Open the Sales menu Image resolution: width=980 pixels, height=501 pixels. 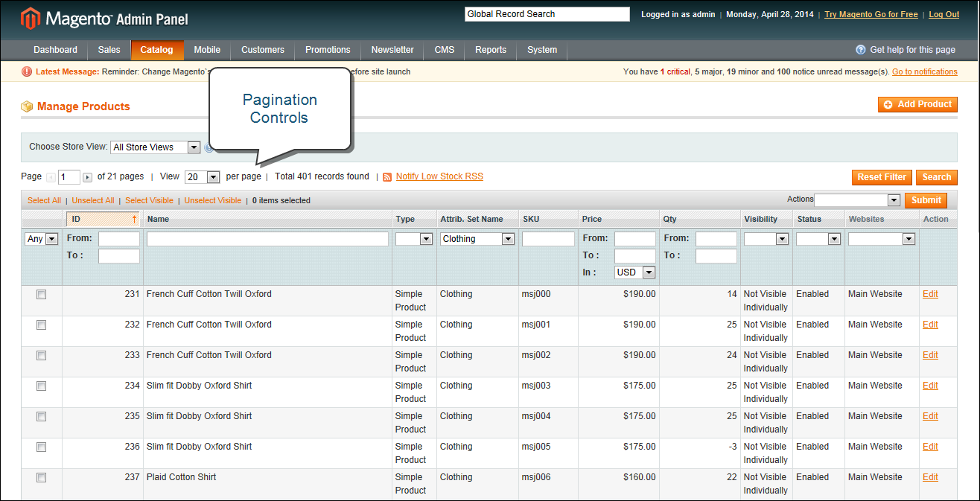(109, 50)
